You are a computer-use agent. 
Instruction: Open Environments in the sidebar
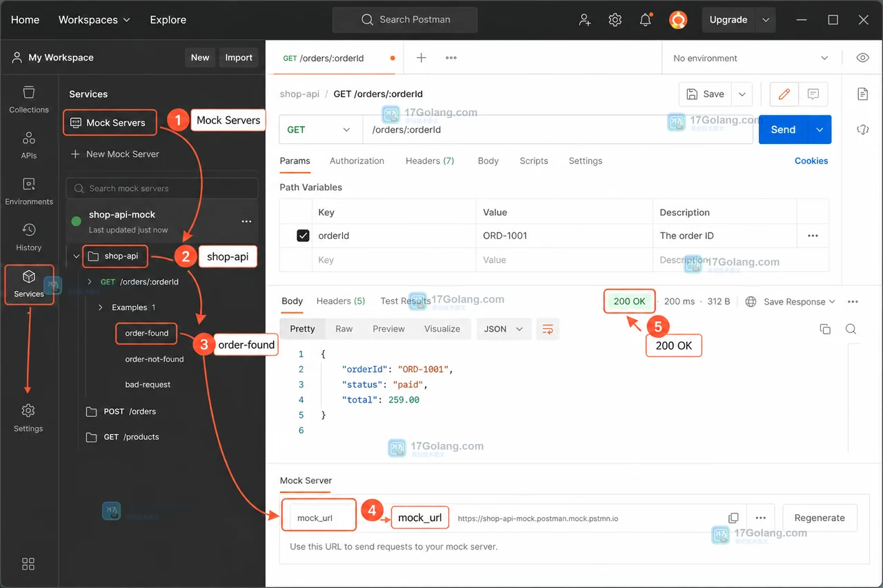(29, 192)
